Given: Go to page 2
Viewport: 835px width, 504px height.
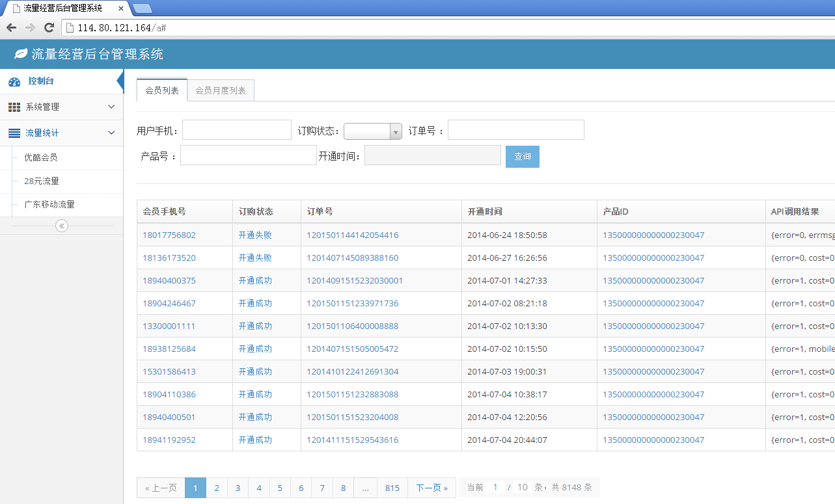Looking at the screenshot, I should pos(217,488).
